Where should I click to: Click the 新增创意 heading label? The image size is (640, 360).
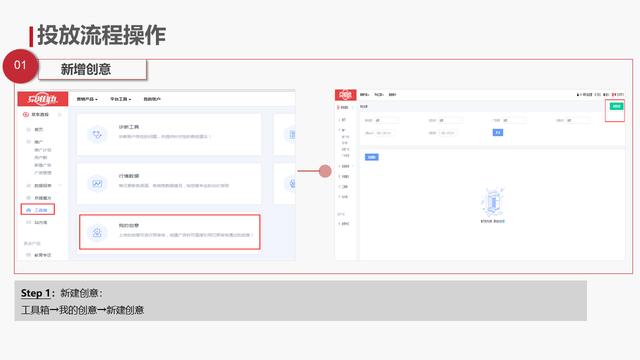tap(86, 69)
